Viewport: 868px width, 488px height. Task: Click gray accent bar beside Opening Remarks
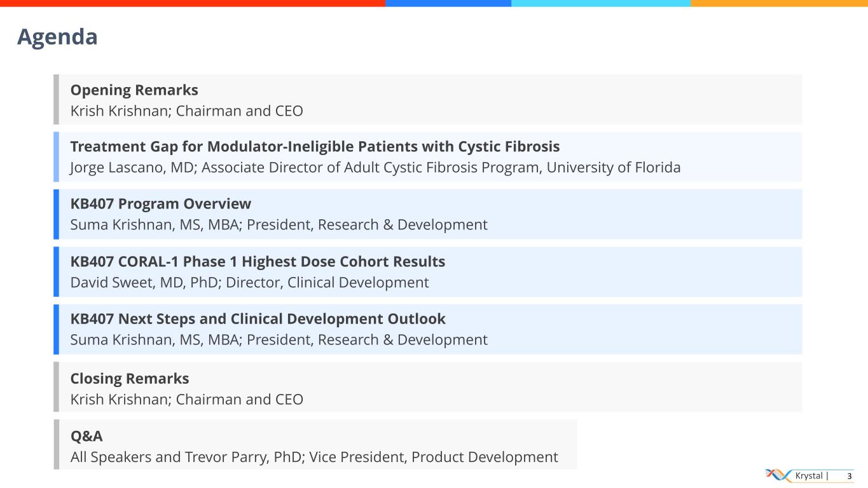[56, 99]
